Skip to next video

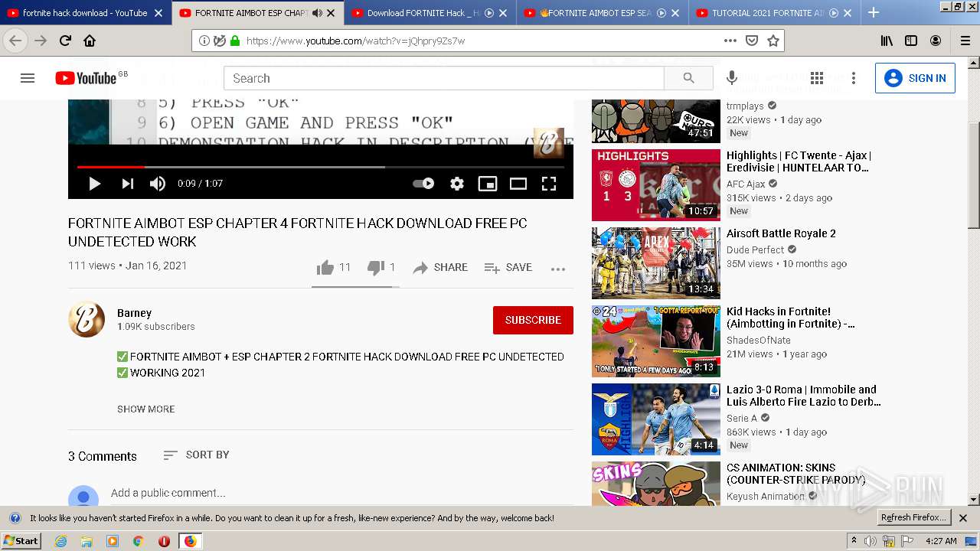click(x=127, y=184)
